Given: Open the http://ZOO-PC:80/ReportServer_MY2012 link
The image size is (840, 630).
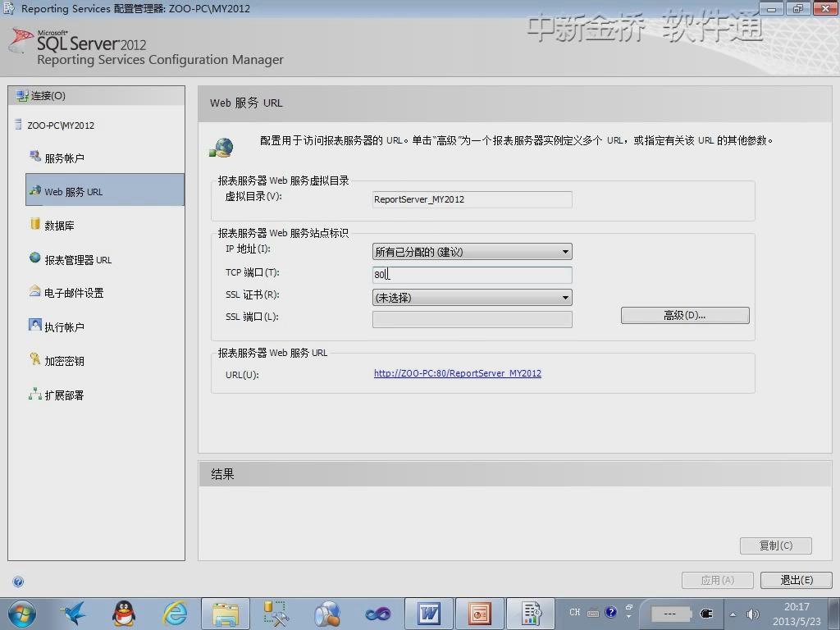Looking at the screenshot, I should click(458, 373).
